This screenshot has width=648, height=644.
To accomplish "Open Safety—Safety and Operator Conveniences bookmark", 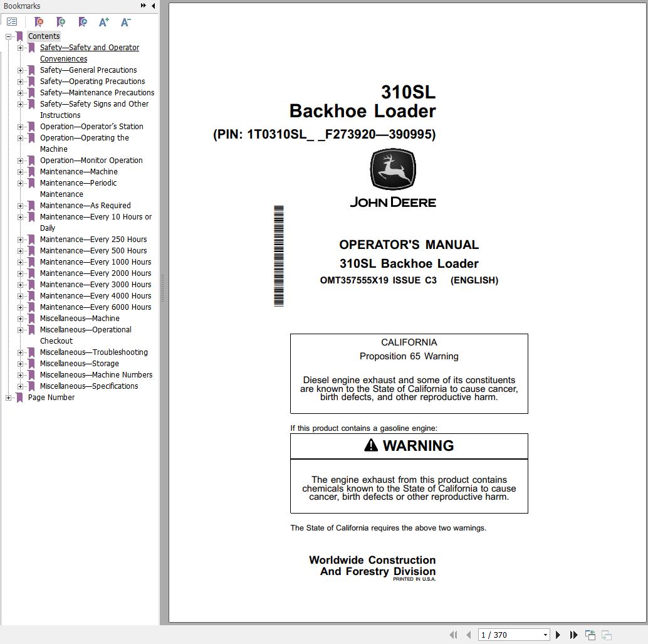I will tap(89, 47).
